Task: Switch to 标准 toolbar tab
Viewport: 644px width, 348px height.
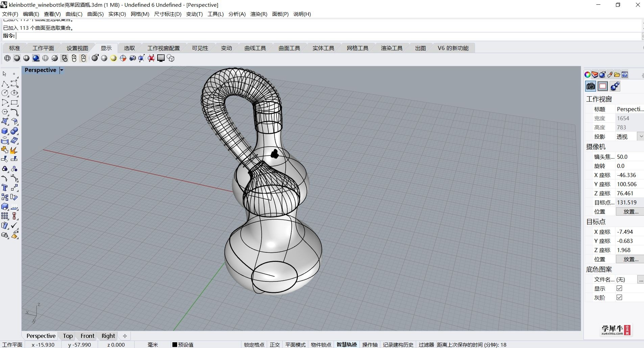Action: point(15,48)
